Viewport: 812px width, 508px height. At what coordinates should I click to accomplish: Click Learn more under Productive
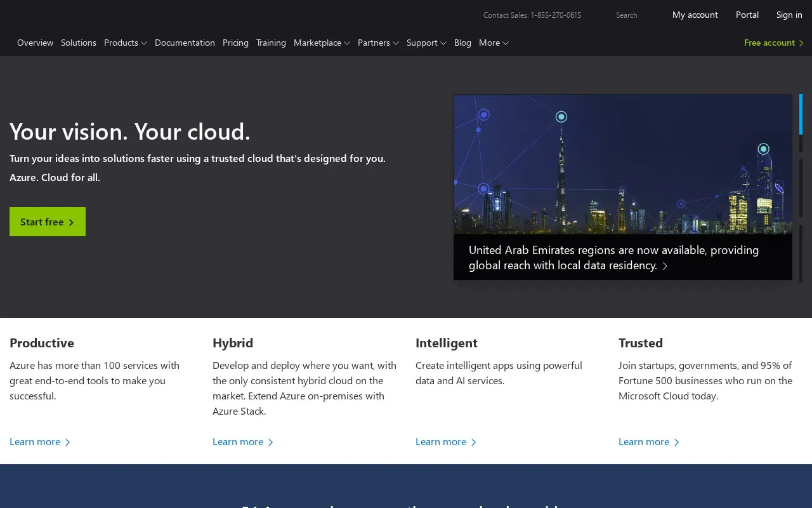tap(40, 442)
